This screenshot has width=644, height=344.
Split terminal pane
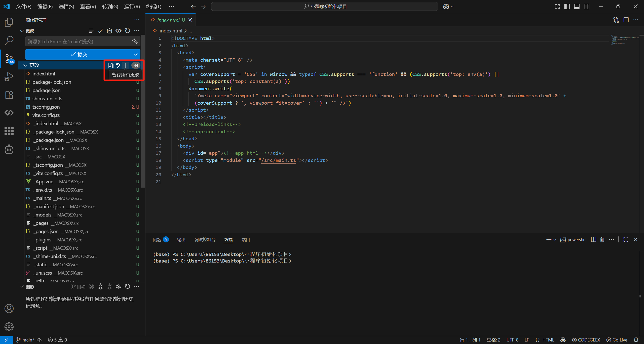pyautogui.click(x=593, y=239)
